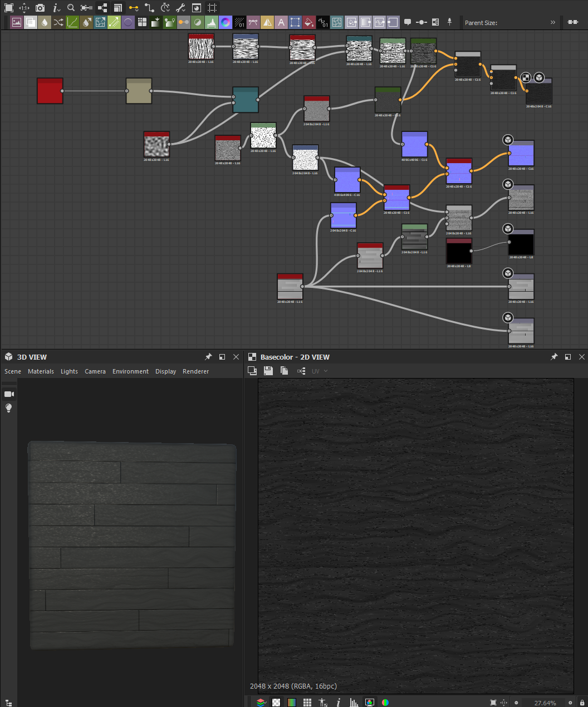Add a Value Processor node
This screenshot has height=707, width=588.
pos(323,22)
